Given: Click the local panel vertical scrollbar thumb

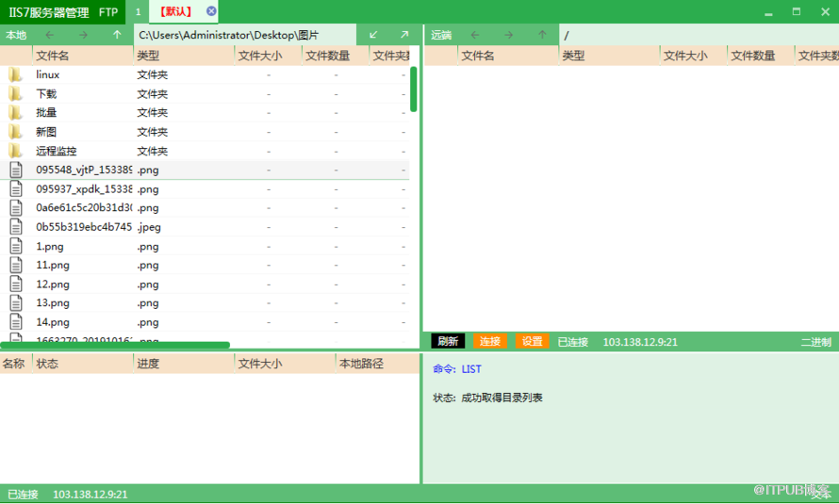Looking at the screenshot, I should point(414,89).
